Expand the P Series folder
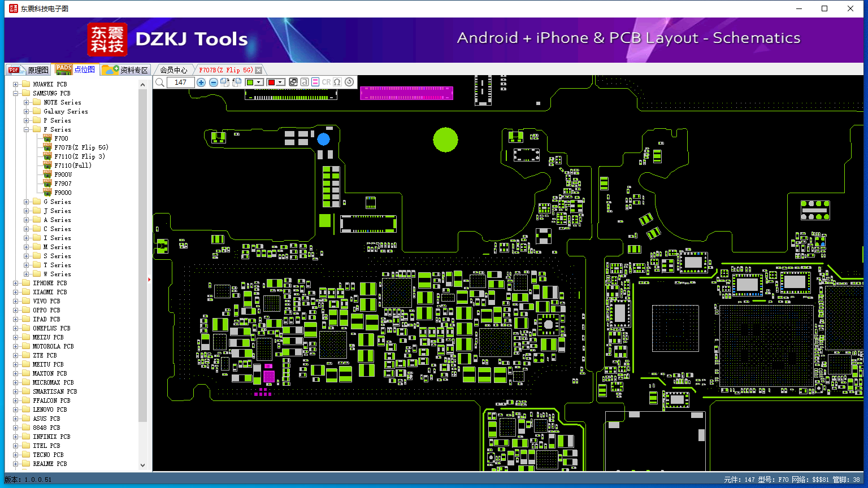Image resolution: width=868 pixels, height=488 pixels. (x=27, y=121)
